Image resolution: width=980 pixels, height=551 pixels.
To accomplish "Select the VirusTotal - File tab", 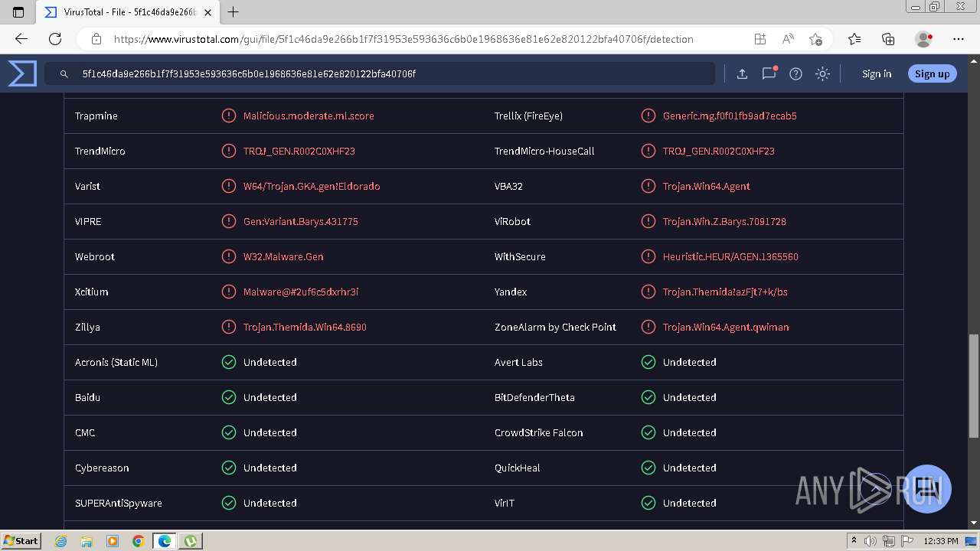I will click(129, 12).
